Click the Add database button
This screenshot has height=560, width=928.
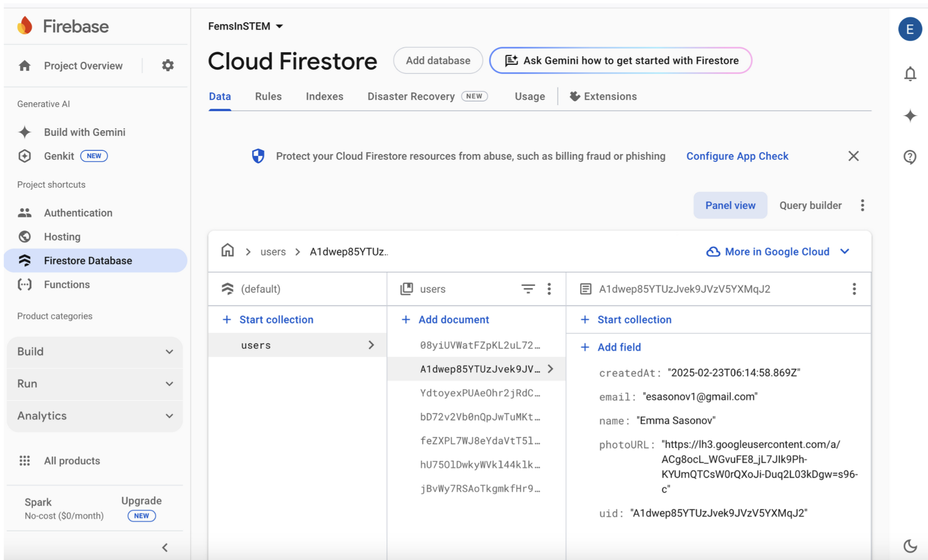click(x=438, y=60)
